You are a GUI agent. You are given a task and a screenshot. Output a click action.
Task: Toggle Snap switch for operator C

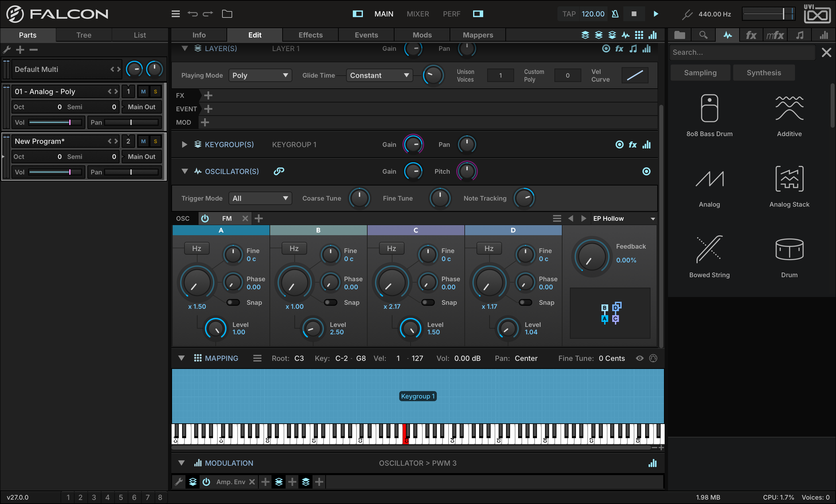coord(428,302)
